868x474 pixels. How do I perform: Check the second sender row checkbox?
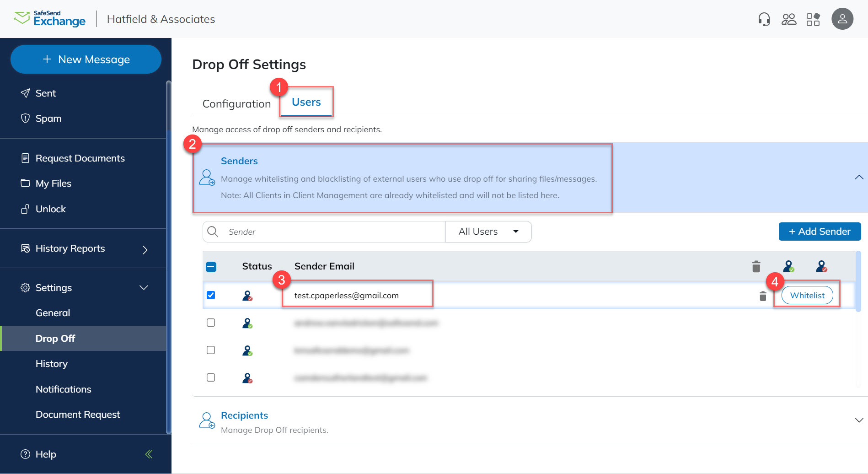211,323
